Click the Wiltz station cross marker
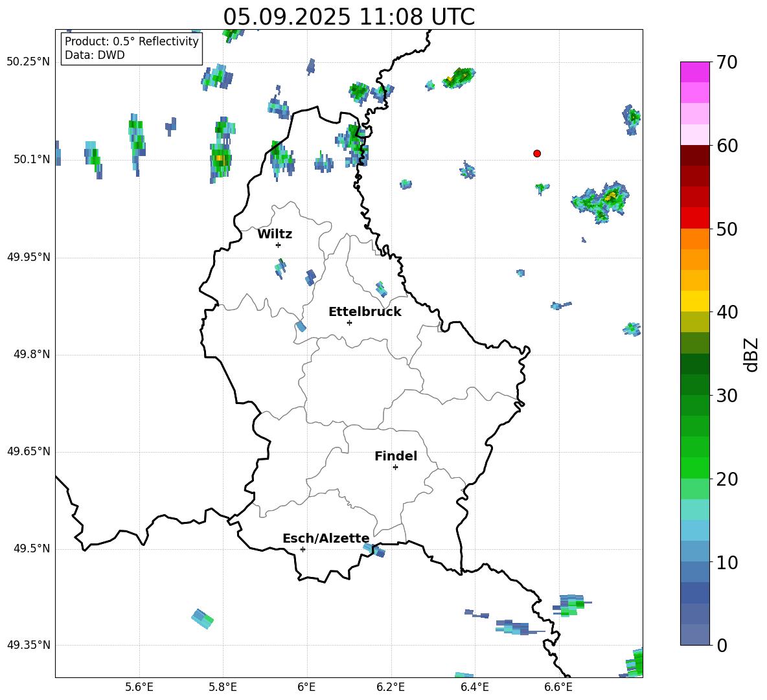This screenshot has height=700, width=767. tap(278, 245)
